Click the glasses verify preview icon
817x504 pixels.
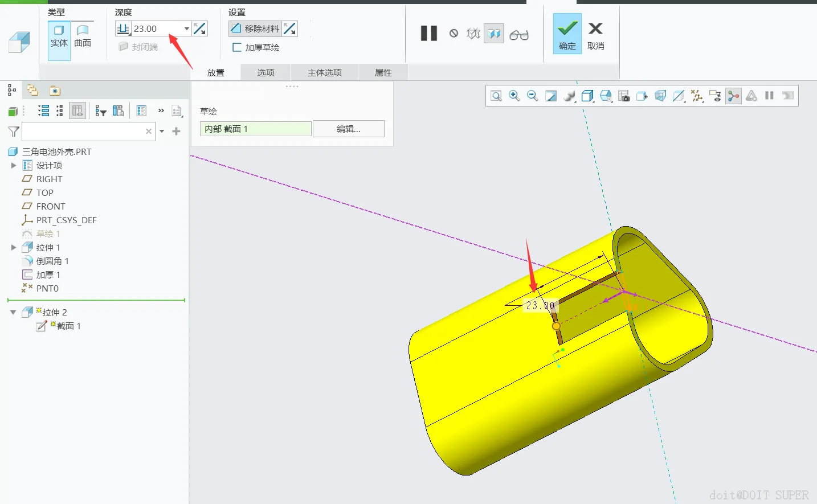click(x=518, y=35)
